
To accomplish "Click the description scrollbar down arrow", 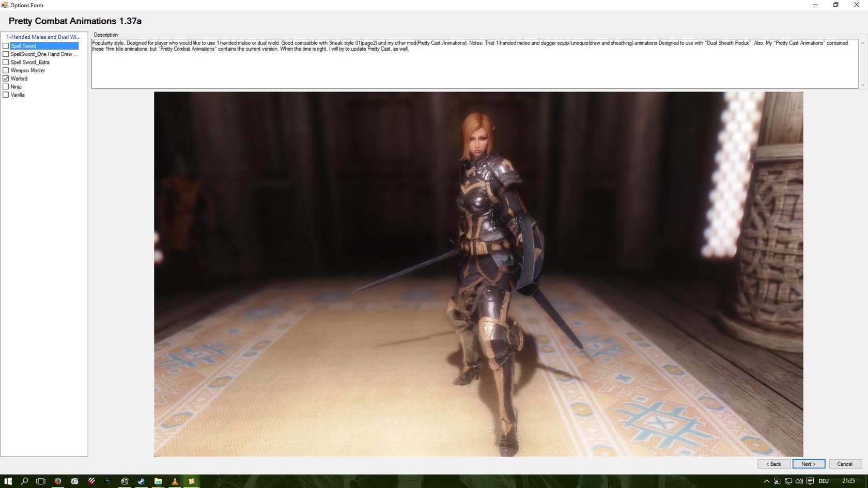I will [x=862, y=85].
